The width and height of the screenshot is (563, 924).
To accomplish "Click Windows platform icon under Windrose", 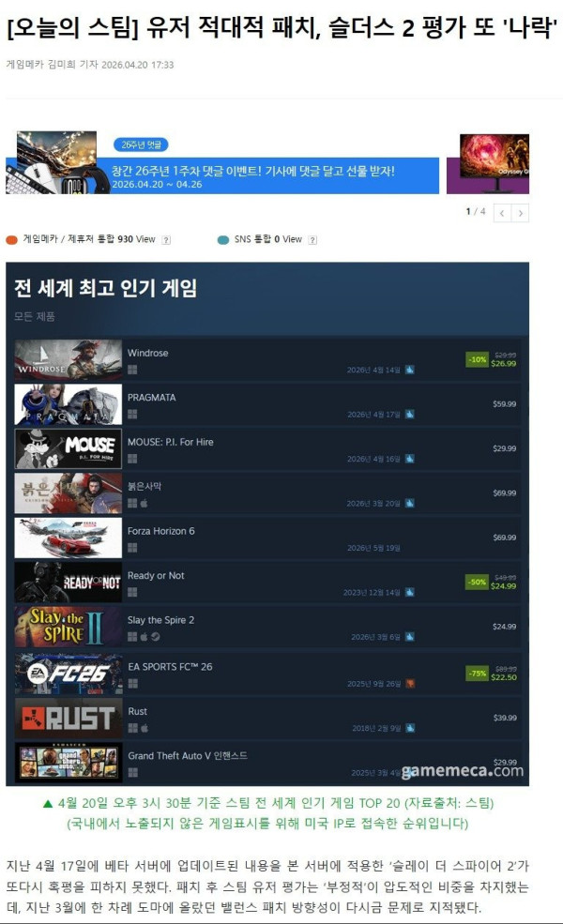I will (x=132, y=370).
